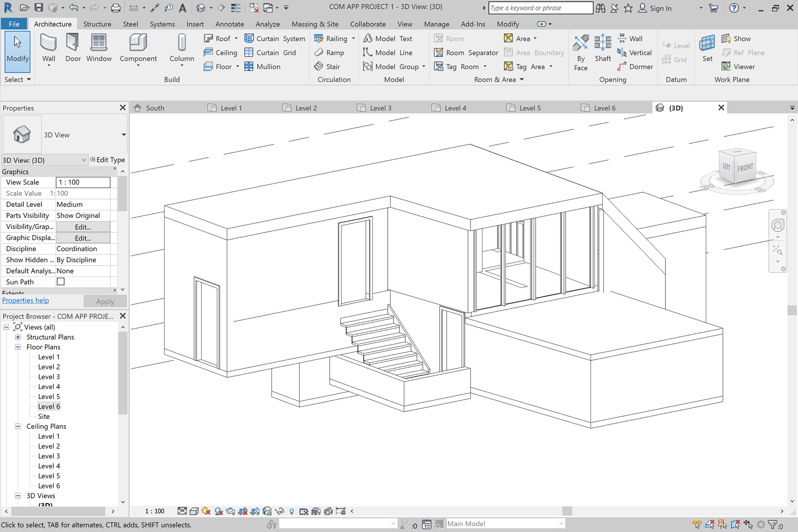Click the FRONT face of the ViewCube
This screenshot has height=532, width=798.
(x=745, y=168)
